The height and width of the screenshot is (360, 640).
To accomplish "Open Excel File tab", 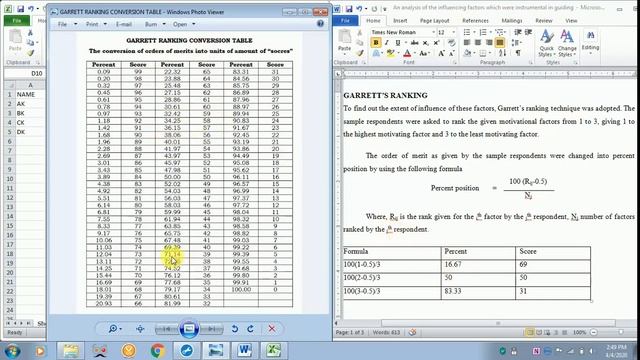I will (x=17, y=20).
